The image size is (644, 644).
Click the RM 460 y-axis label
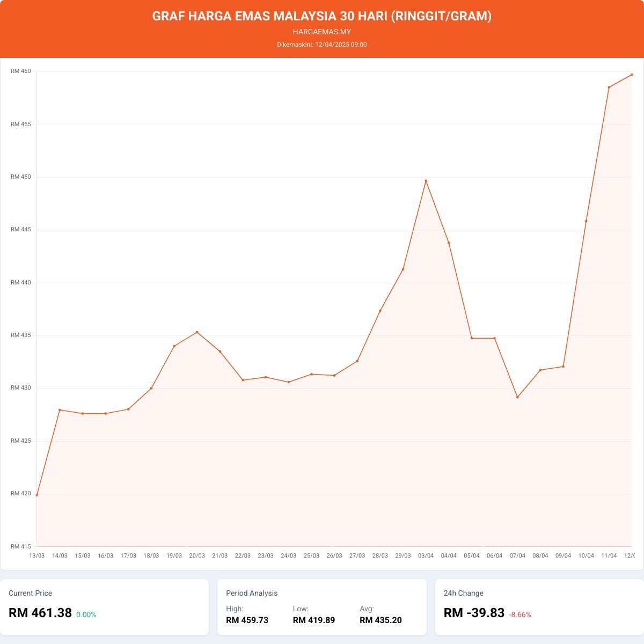21,71
